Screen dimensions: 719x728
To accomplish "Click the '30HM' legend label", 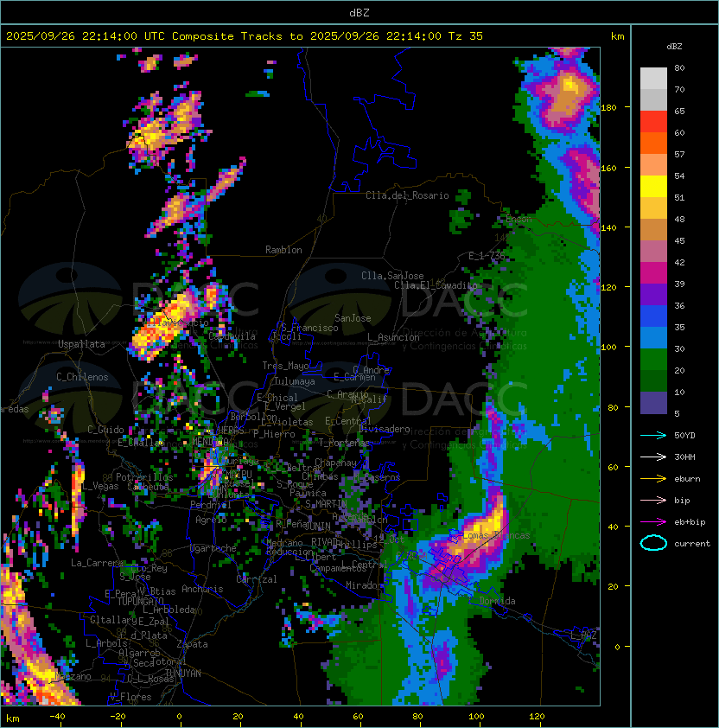I will coord(684,457).
